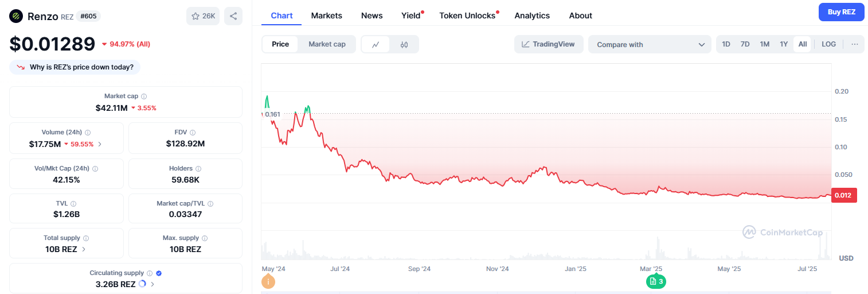868x294 pixels.
Task: Click the 42.15% Vol/Mkt Cap value
Action: (65, 180)
